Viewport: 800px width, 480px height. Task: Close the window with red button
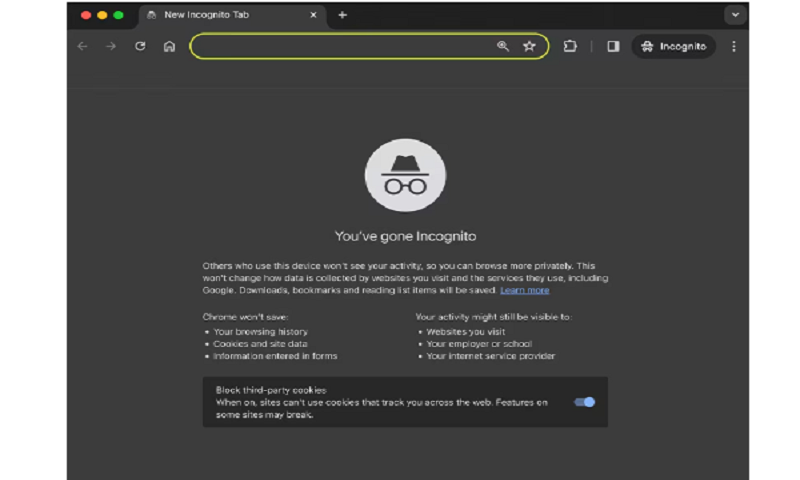[x=85, y=15]
